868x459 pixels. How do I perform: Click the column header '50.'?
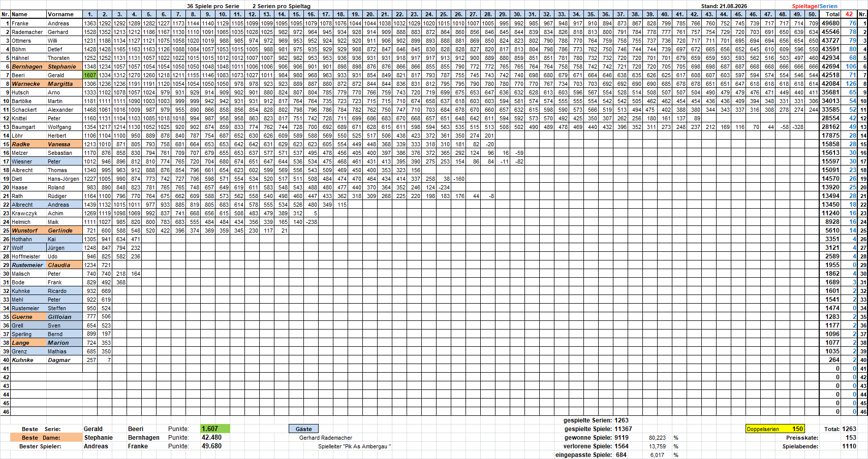pyautogui.click(x=812, y=14)
